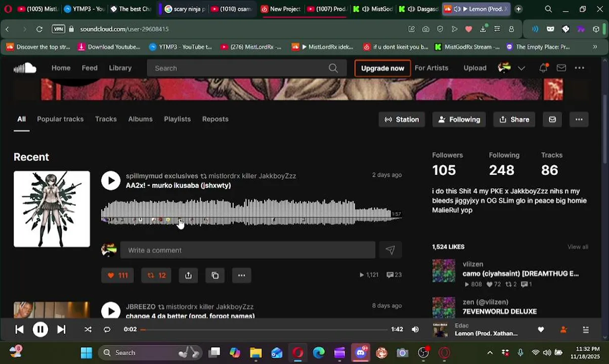Viewport: 609px width, 364px height.
Task: Show hidden system tray icons
Action: click(490, 352)
